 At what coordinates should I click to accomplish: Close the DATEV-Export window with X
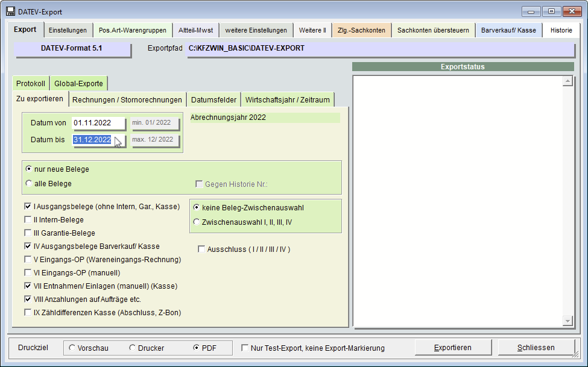point(572,11)
